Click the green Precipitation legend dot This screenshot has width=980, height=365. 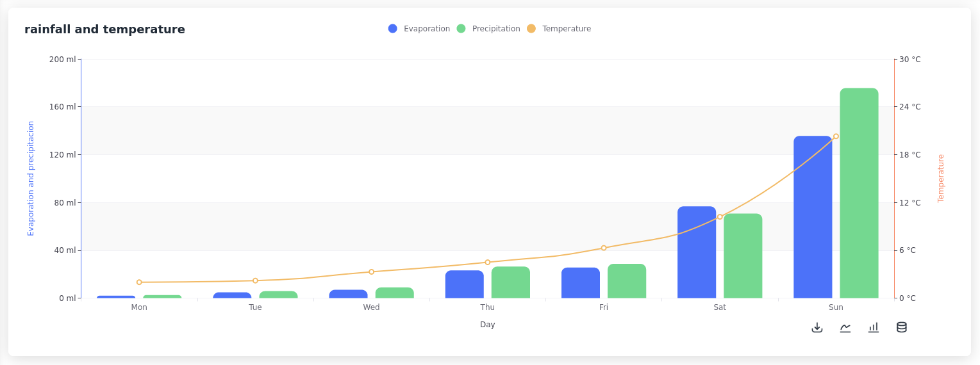point(461,29)
